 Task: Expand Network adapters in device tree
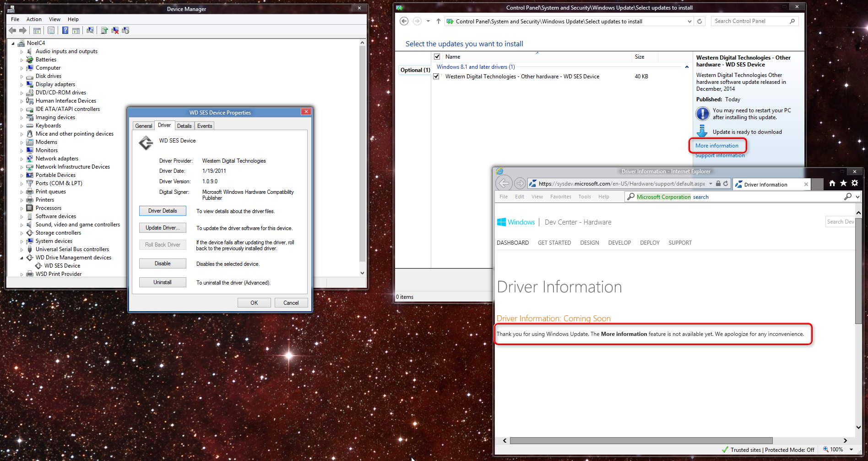click(22, 159)
